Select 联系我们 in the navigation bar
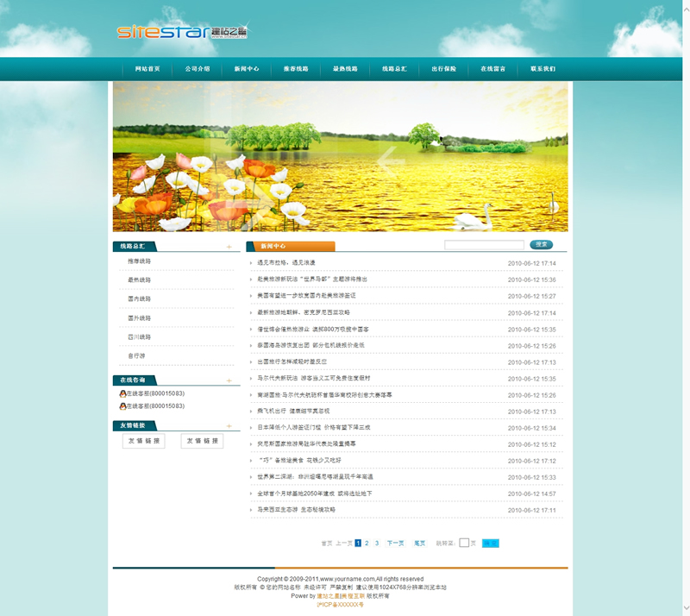The width and height of the screenshot is (690, 616). click(x=543, y=69)
